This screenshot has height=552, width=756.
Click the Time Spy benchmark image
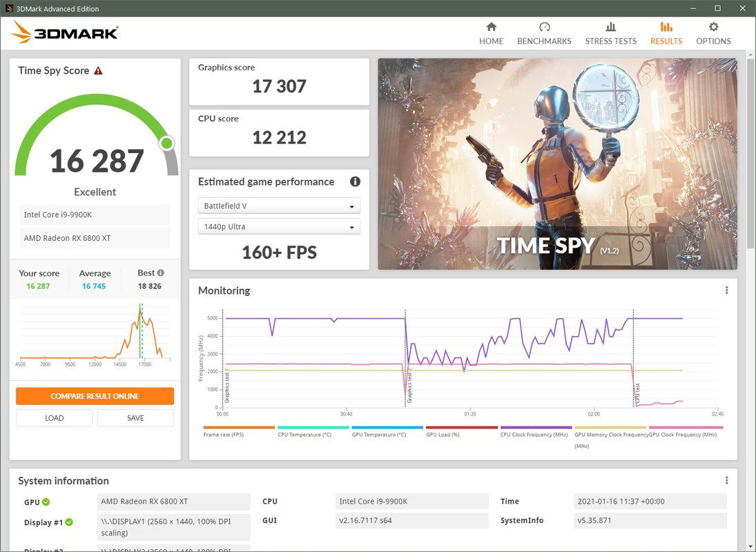(x=557, y=164)
